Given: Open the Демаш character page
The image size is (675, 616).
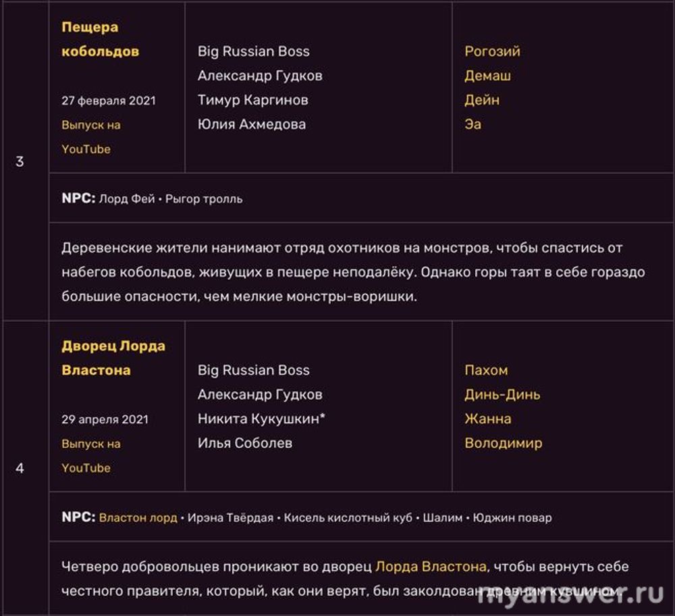Looking at the screenshot, I should 487,76.
